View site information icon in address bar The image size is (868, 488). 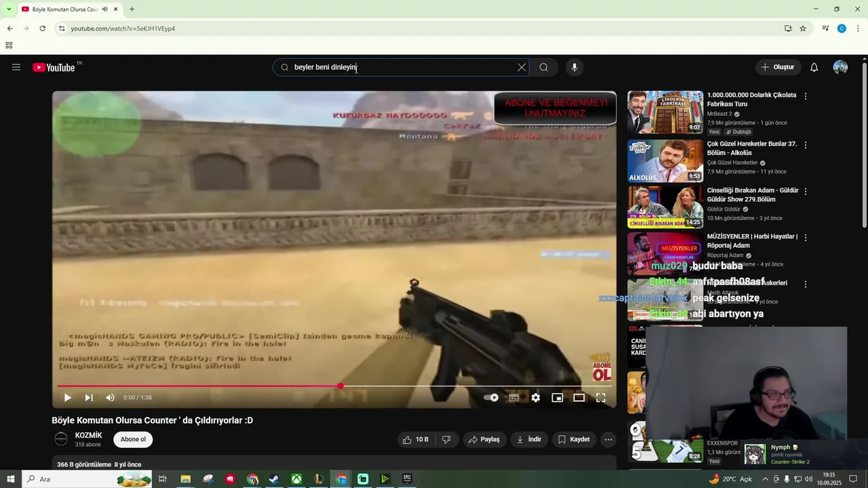pos(62,28)
